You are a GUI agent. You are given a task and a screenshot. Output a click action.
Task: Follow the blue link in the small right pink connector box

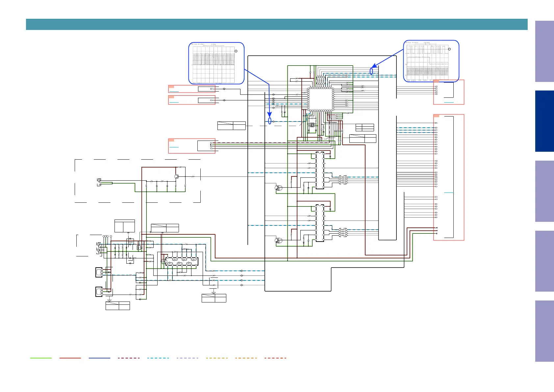point(449,102)
